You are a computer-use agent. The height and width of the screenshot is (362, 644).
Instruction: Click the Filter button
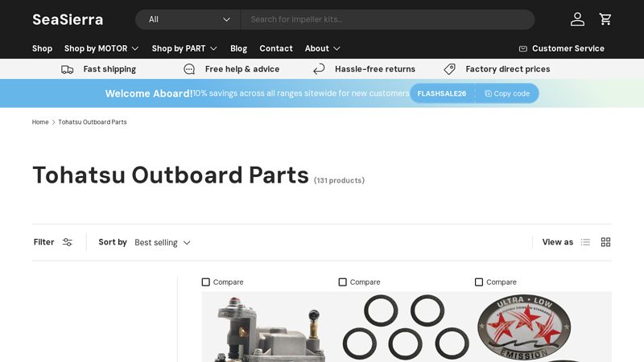click(x=53, y=242)
